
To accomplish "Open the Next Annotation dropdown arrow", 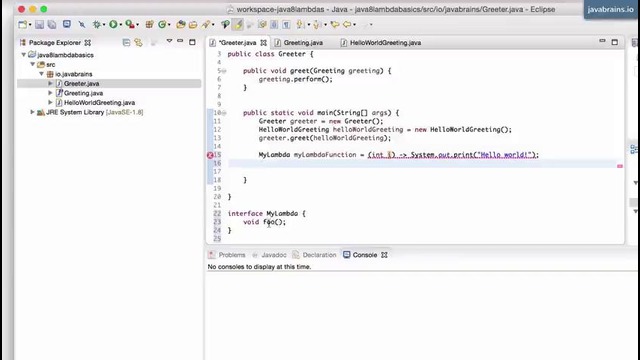I will 309,25.
